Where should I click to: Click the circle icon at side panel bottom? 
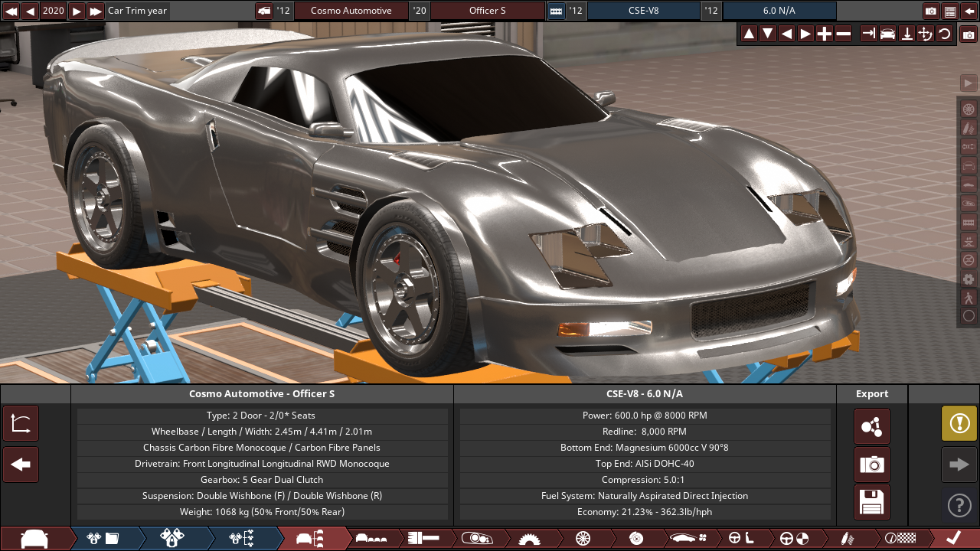(x=969, y=316)
